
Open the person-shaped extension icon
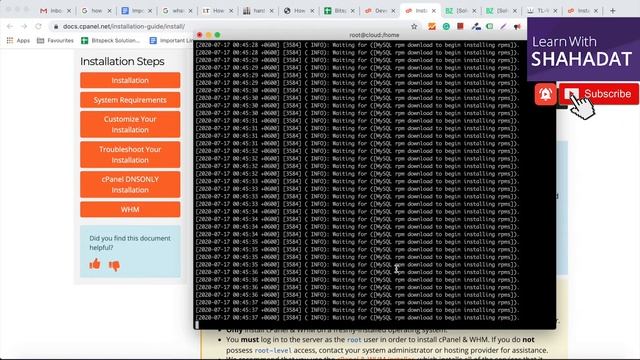476,27
